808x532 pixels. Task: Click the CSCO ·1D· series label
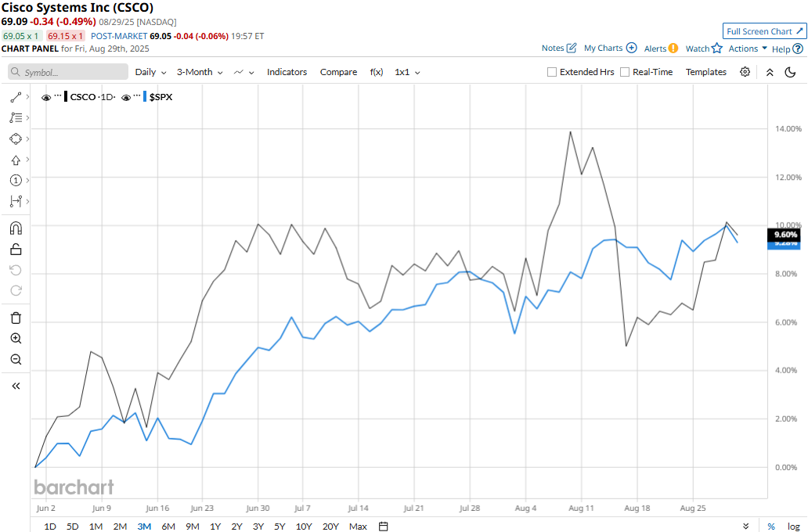92,97
